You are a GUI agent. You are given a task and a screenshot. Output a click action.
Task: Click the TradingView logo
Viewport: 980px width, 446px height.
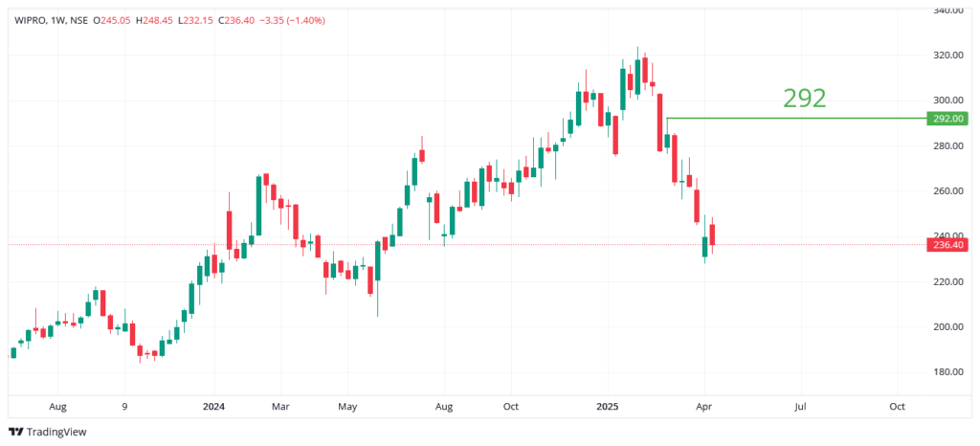pyautogui.click(x=47, y=432)
